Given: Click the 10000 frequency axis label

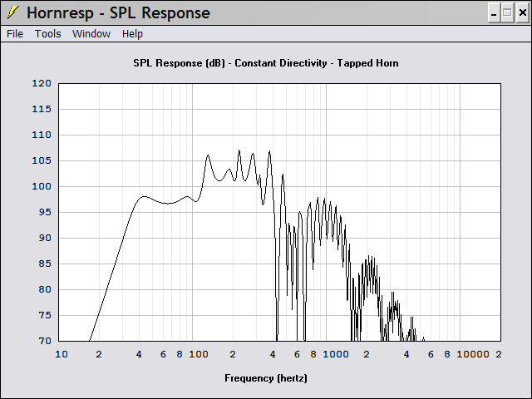Looking at the screenshot, I should coord(473,354).
